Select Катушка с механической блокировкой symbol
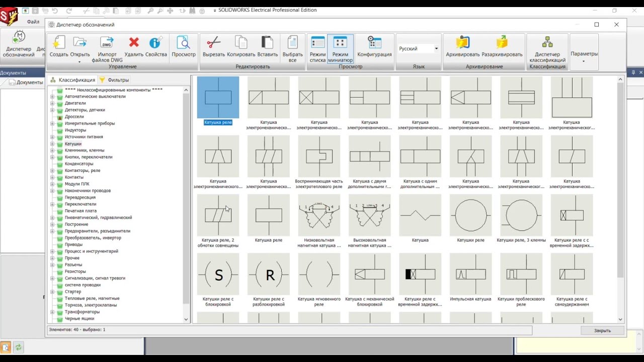This screenshot has width=644, height=362. pos(370,280)
